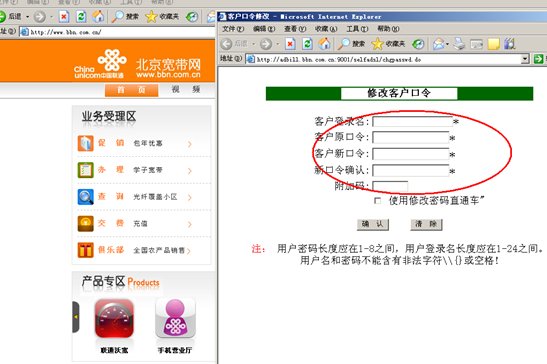Click History icon in password change window

(x=418, y=44)
